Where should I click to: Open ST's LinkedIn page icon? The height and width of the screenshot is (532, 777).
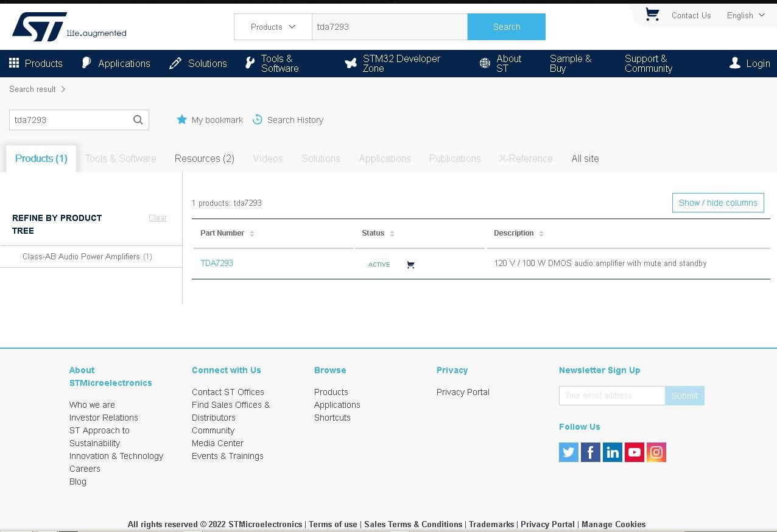coord(613,452)
